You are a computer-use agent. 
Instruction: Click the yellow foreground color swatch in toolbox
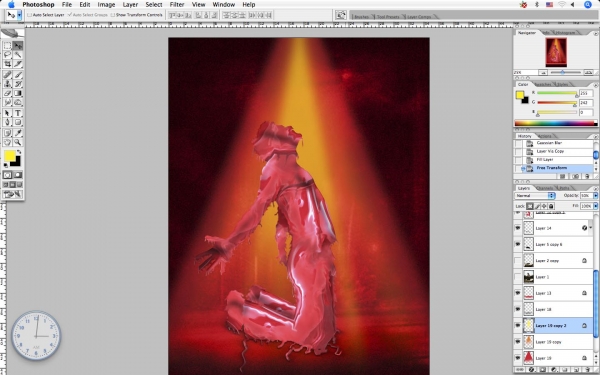10,156
